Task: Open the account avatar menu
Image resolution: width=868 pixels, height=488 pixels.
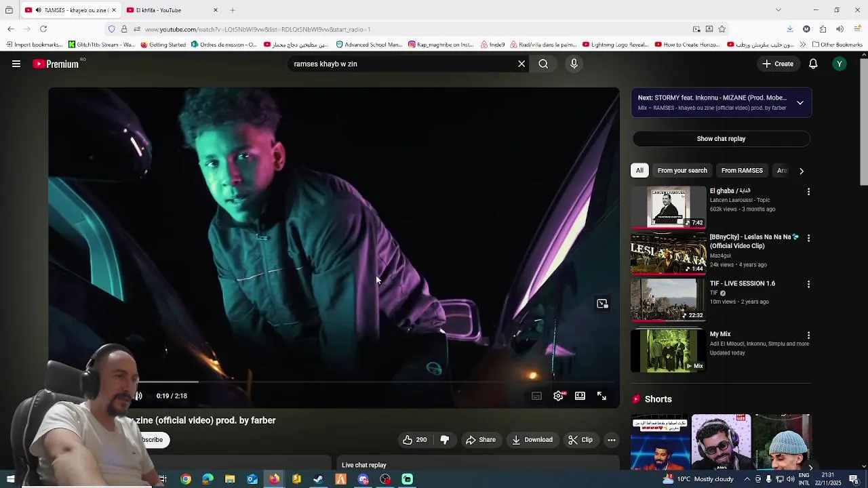Action: (x=840, y=64)
